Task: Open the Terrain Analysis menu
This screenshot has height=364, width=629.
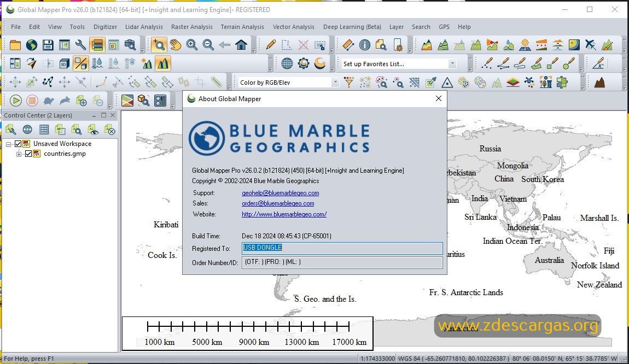Action: pos(242,27)
